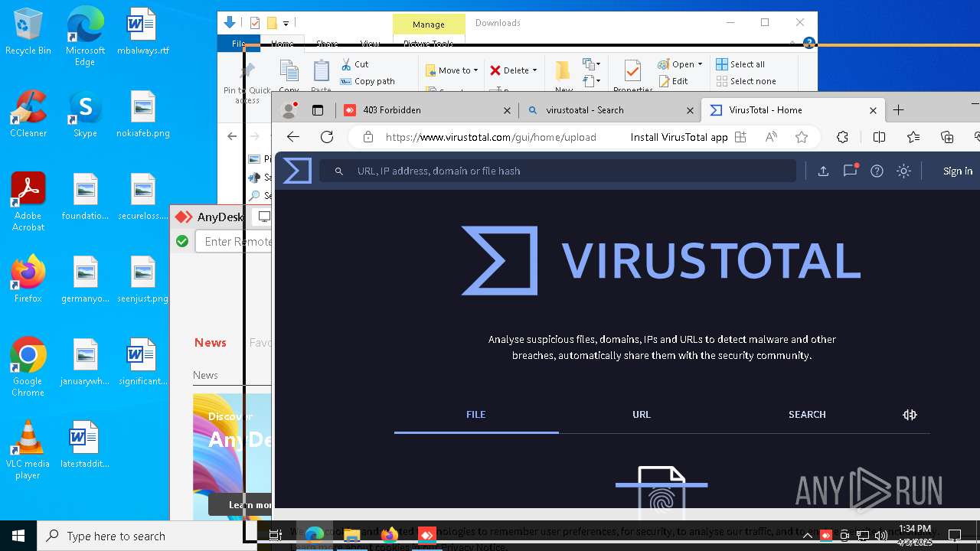Select the nokiafeb.png file on desktop
The width and height of the screenshot is (980, 551).
[x=143, y=115]
